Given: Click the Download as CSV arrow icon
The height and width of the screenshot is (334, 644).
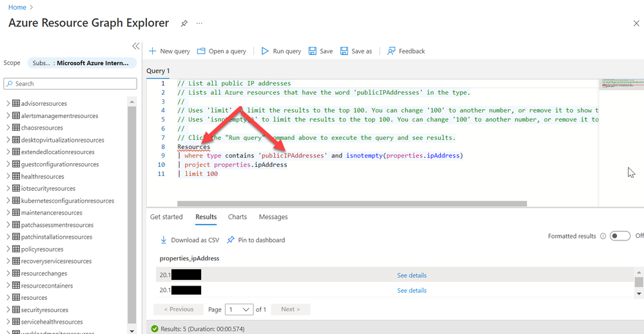Looking at the screenshot, I should 164,240.
